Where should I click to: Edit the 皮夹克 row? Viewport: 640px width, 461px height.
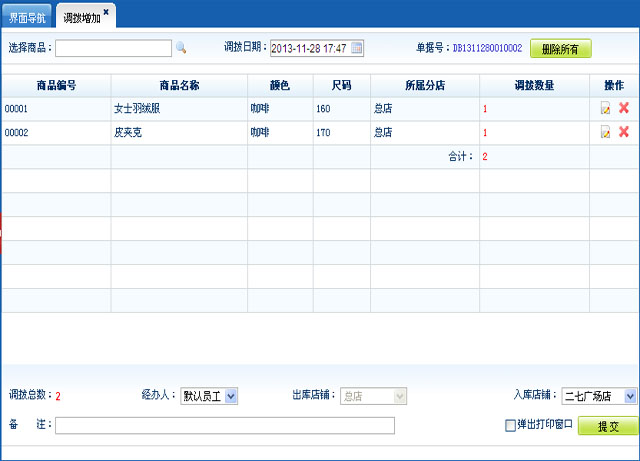click(x=605, y=132)
